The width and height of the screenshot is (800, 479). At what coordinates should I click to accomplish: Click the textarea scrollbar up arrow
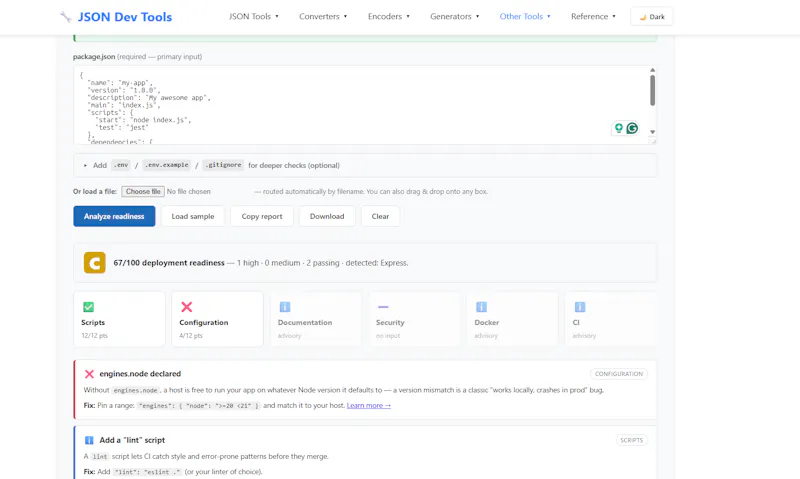point(652,70)
